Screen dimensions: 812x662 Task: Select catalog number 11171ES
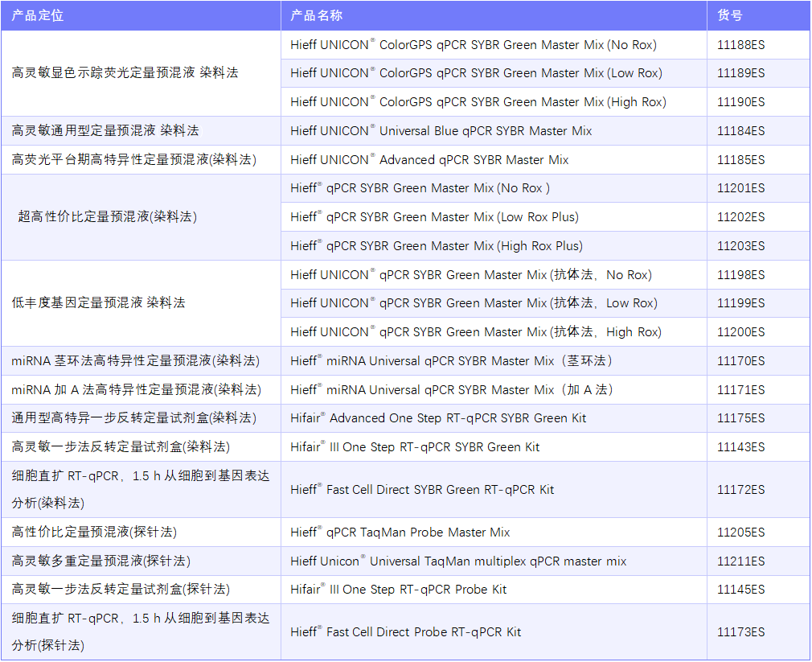coord(740,390)
